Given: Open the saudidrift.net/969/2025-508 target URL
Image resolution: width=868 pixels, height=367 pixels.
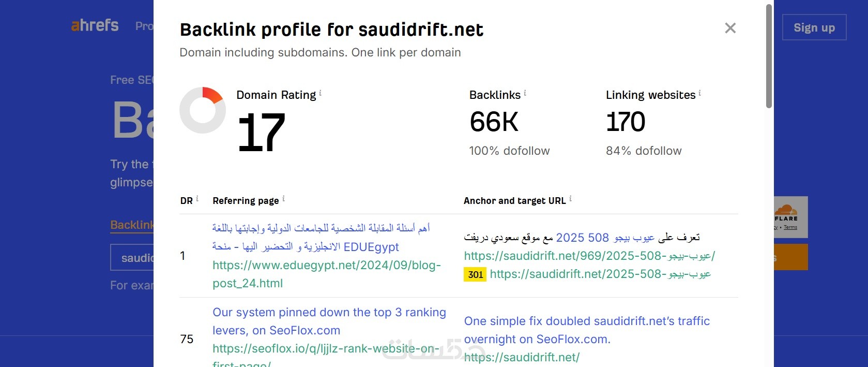Looking at the screenshot, I should point(589,256).
